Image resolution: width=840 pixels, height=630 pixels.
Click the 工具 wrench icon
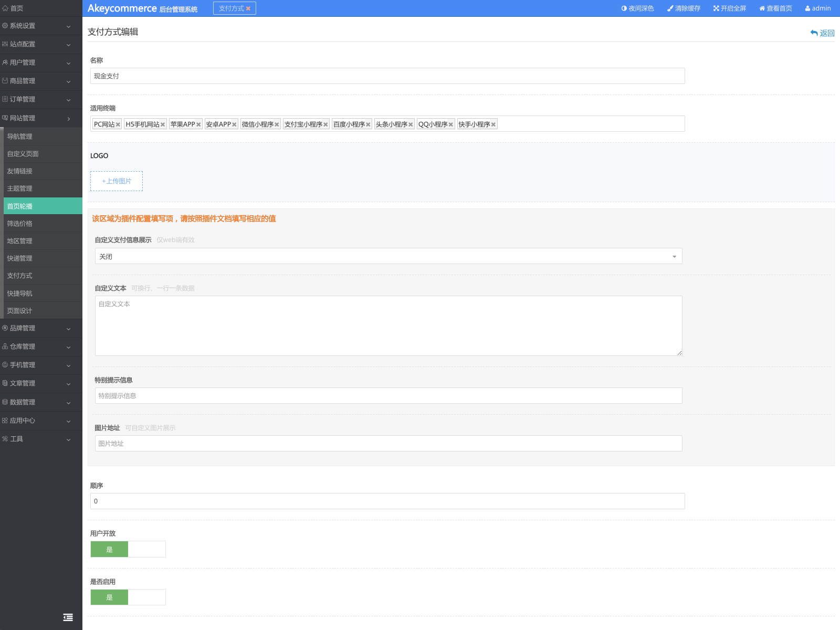pyautogui.click(x=5, y=439)
